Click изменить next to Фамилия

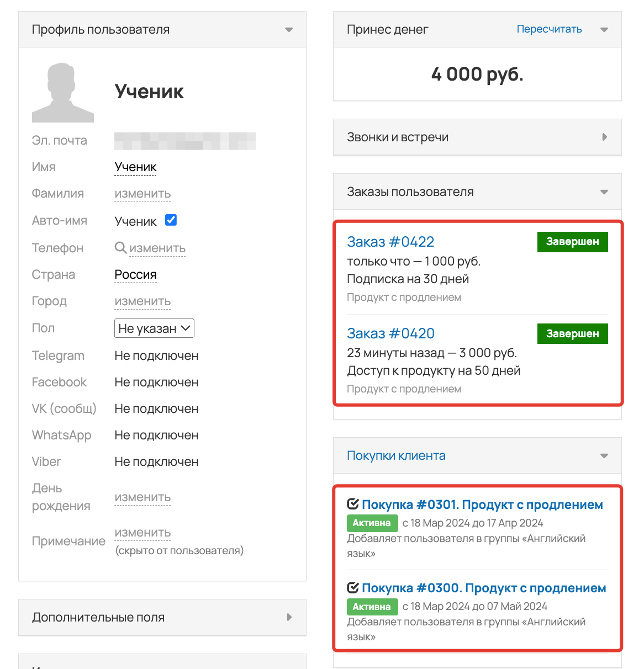142,194
